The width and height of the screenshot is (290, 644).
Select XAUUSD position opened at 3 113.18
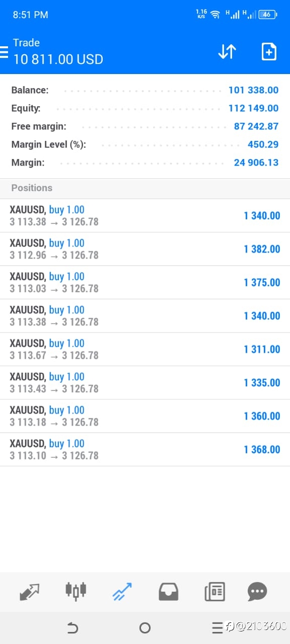click(x=145, y=416)
